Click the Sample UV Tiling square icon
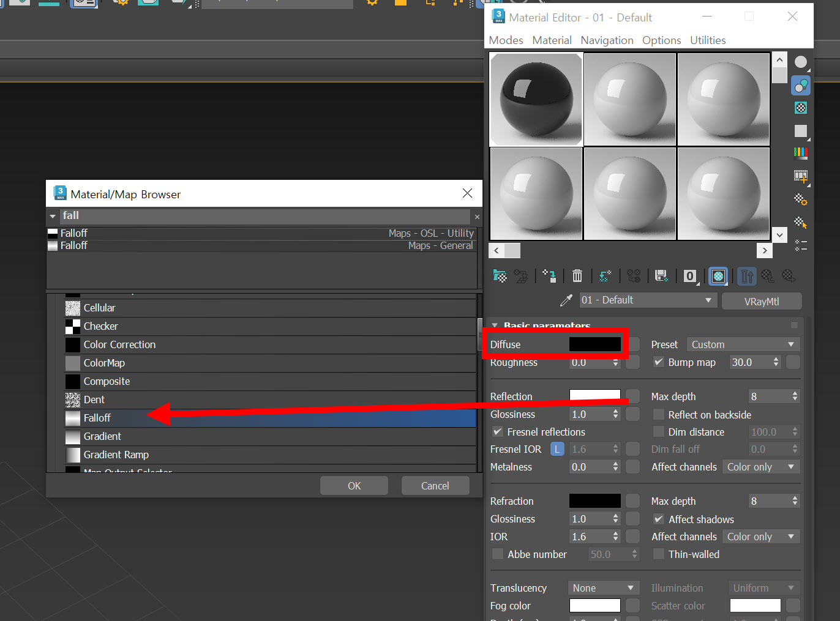Viewport: 840px width, 621px height. [x=800, y=131]
